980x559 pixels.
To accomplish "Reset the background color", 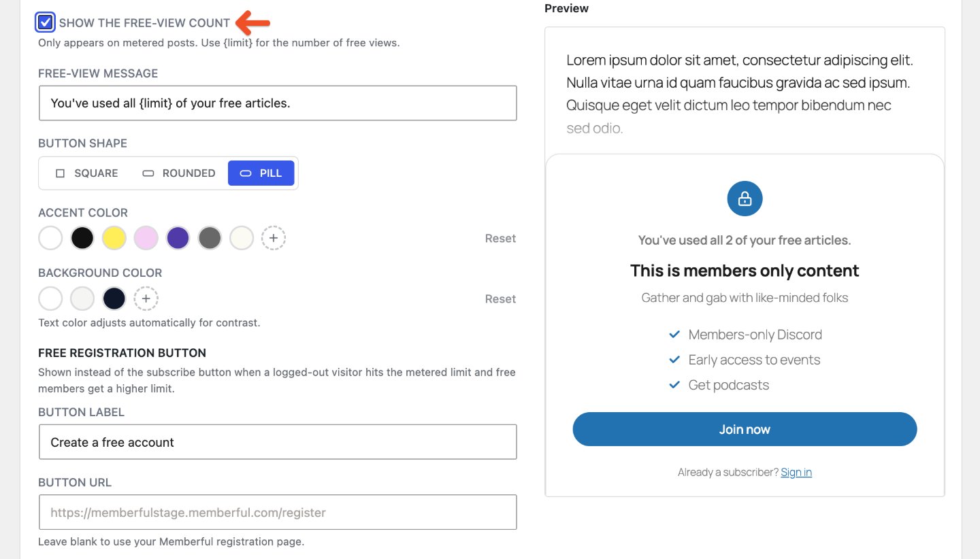I will pyautogui.click(x=500, y=299).
